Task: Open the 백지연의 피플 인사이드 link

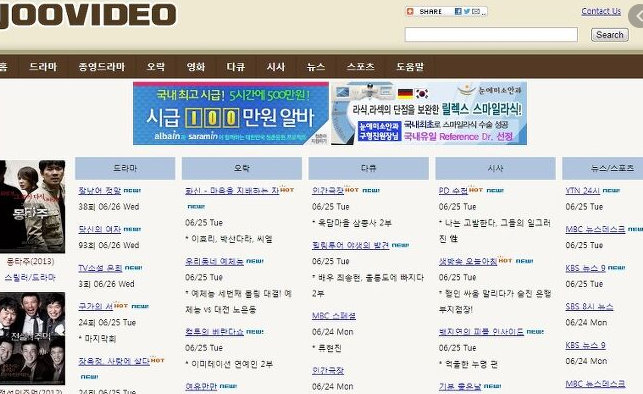Action: coord(481,332)
